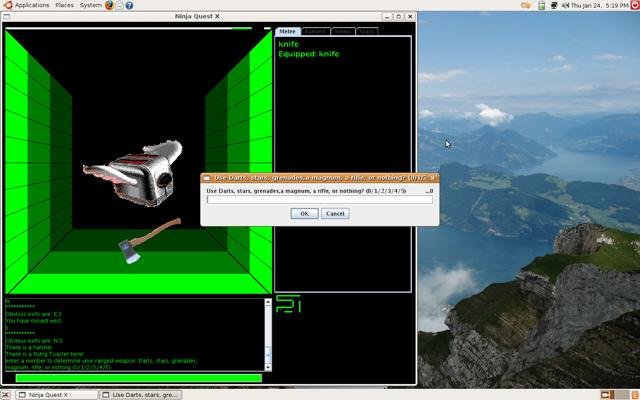Open the network monitor tray icon

point(554,5)
